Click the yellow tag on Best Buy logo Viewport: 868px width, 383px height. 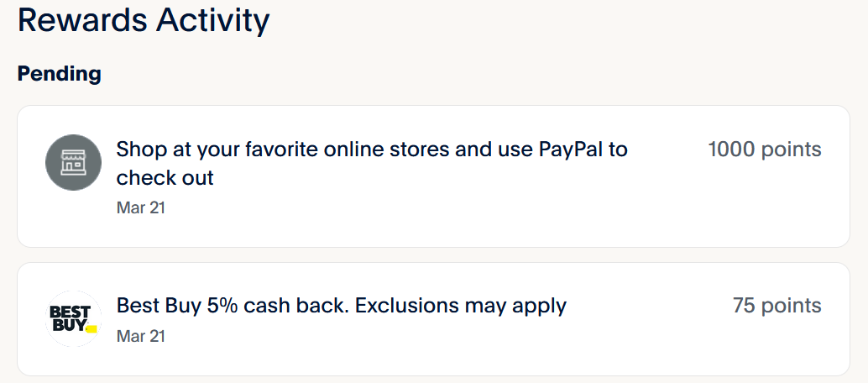(x=92, y=328)
